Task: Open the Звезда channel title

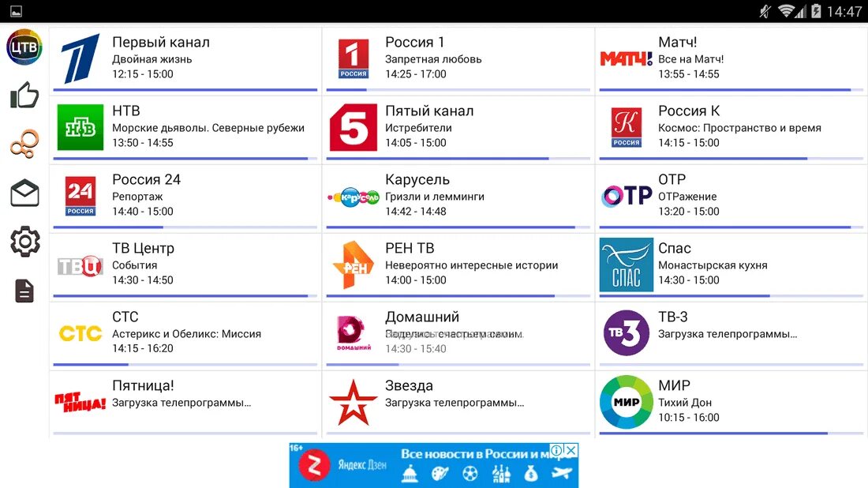Action: coord(409,385)
